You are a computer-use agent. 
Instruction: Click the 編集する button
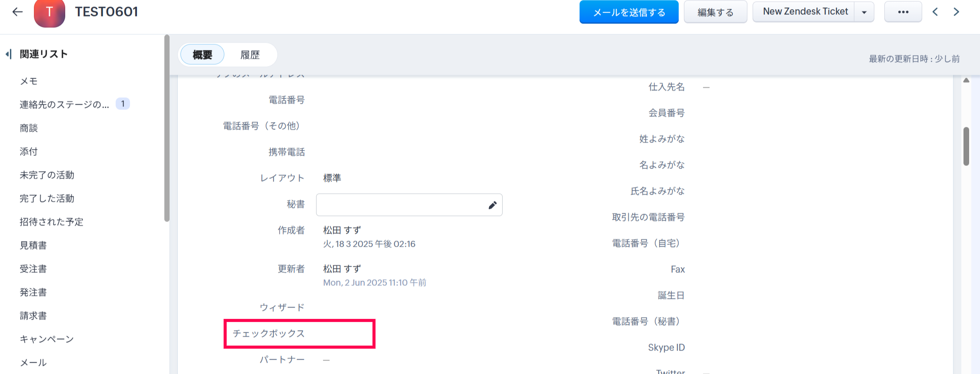click(x=715, y=12)
